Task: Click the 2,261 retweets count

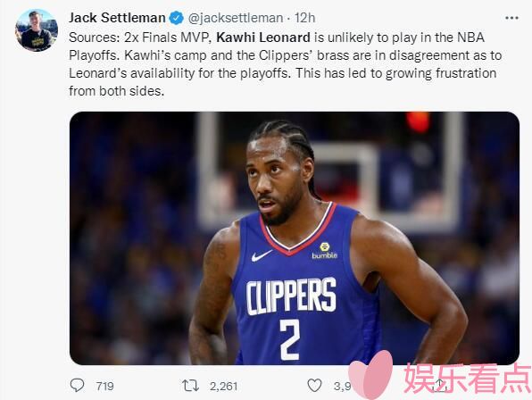Action: (223, 386)
